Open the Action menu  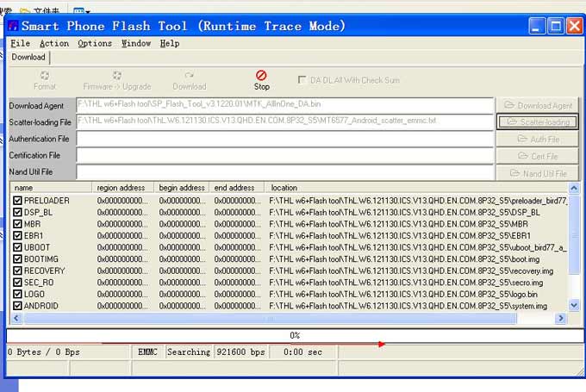(x=54, y=43)
